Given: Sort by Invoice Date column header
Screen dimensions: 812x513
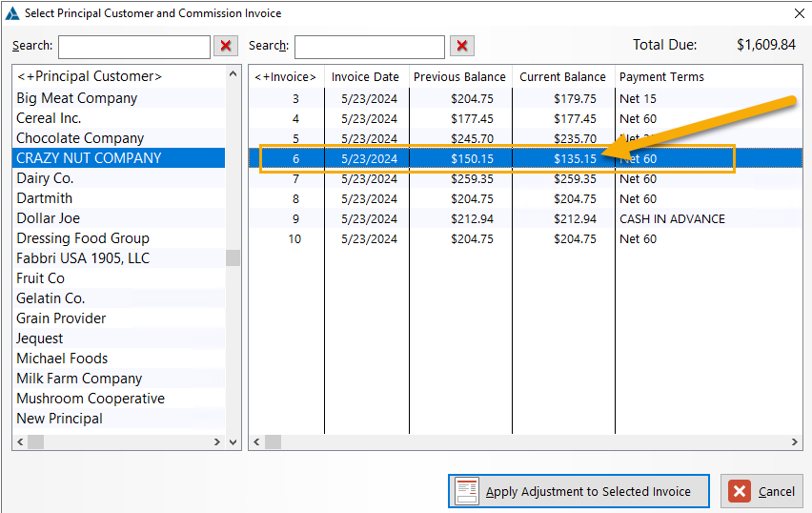Looking at the screenshot, I should pyautogui.click(x=367, y=76).
